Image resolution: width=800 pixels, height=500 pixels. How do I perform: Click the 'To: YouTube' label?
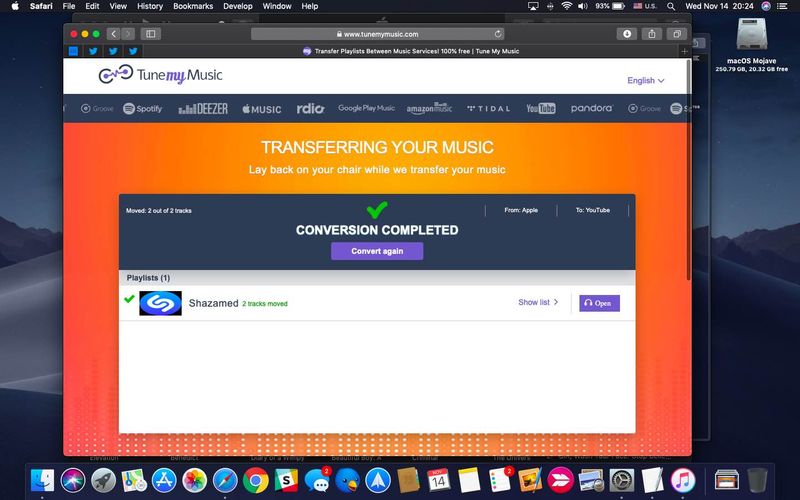[x=593, y=210]
